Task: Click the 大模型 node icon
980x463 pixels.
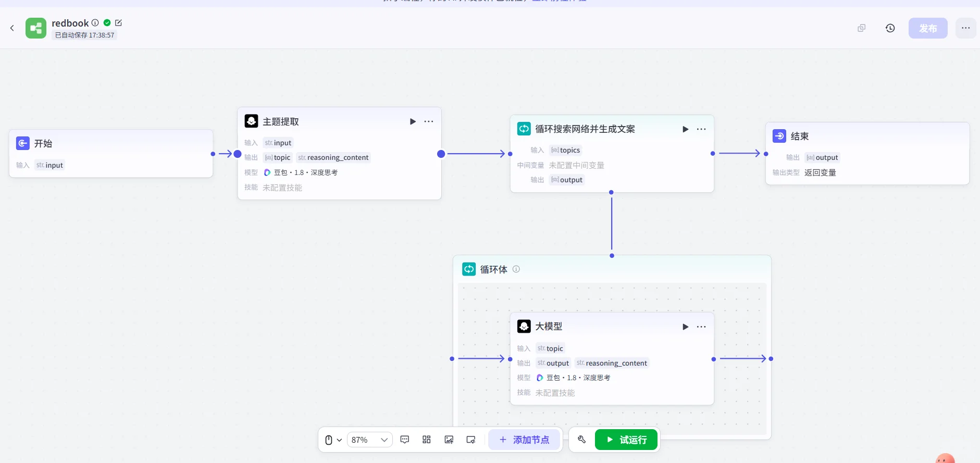Action: click(x=524, y=326)
